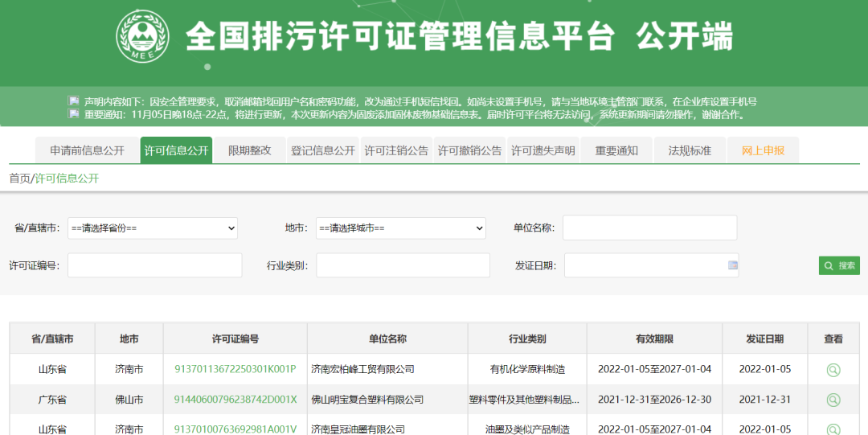
Task: Click the first announcement flag icon
Action: pos(74,102)
